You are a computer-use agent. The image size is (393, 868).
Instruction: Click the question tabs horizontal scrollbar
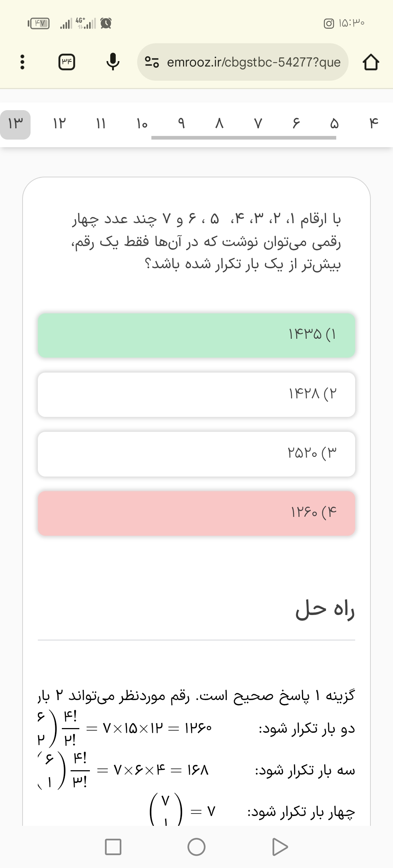243,138
